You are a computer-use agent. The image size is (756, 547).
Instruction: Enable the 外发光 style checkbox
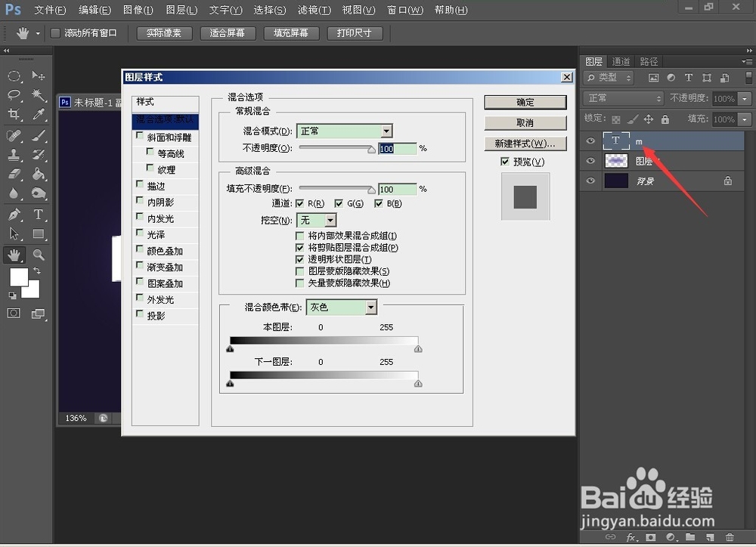(140, 298)
